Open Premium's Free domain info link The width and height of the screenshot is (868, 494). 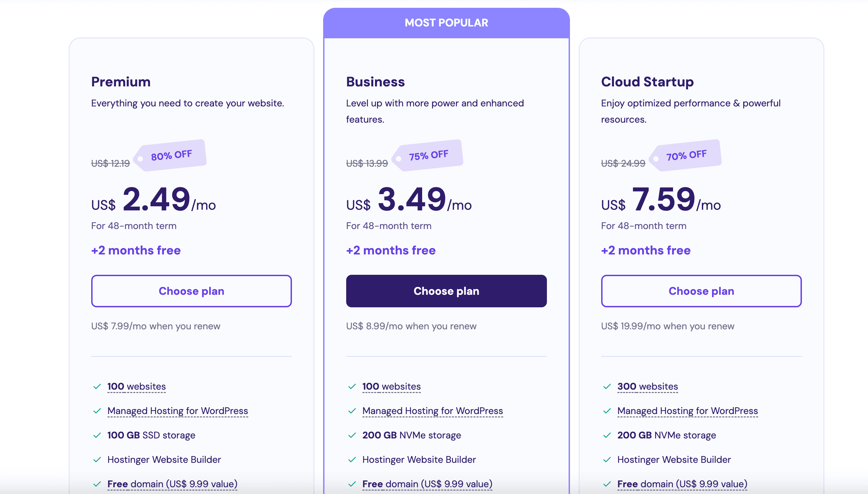coord(172,484)
